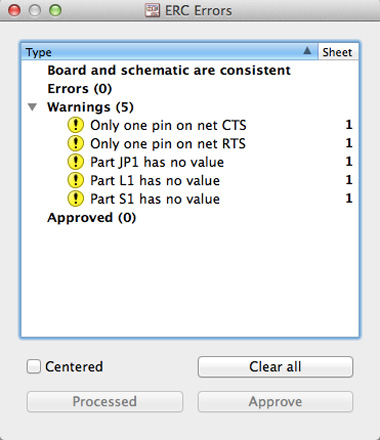Click the sort arrow in the Type column
This screenshot has height=440, width=380.
[307, 51]
